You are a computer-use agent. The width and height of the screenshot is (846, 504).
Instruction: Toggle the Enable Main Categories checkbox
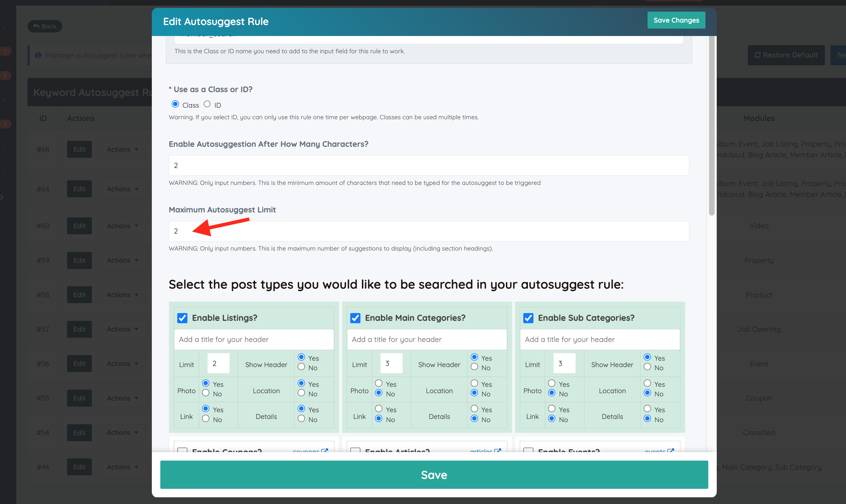coord(355,318)
